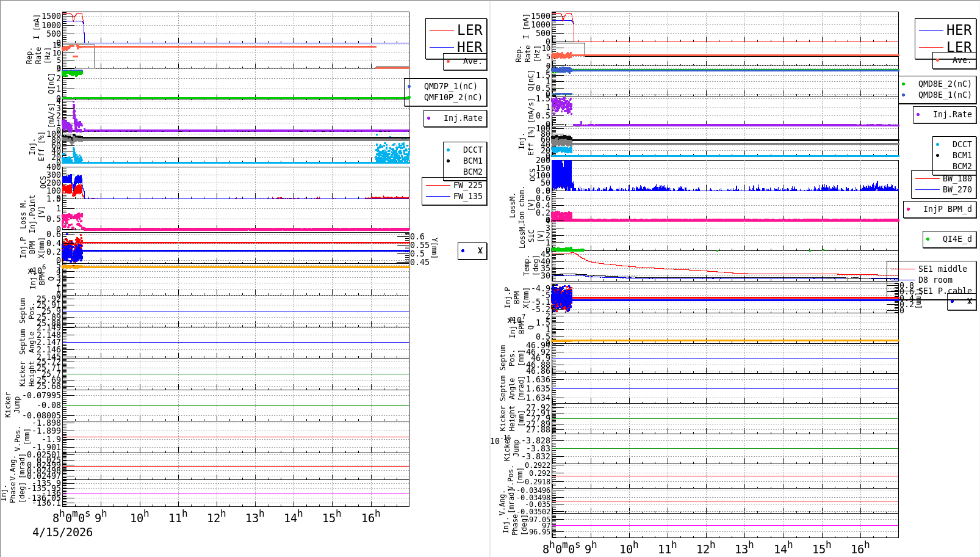Image resolution: width=980 pixels, height=557 pixels.
Task: Click the 8h0m0s time label in left chart
Action: (71, 516)
